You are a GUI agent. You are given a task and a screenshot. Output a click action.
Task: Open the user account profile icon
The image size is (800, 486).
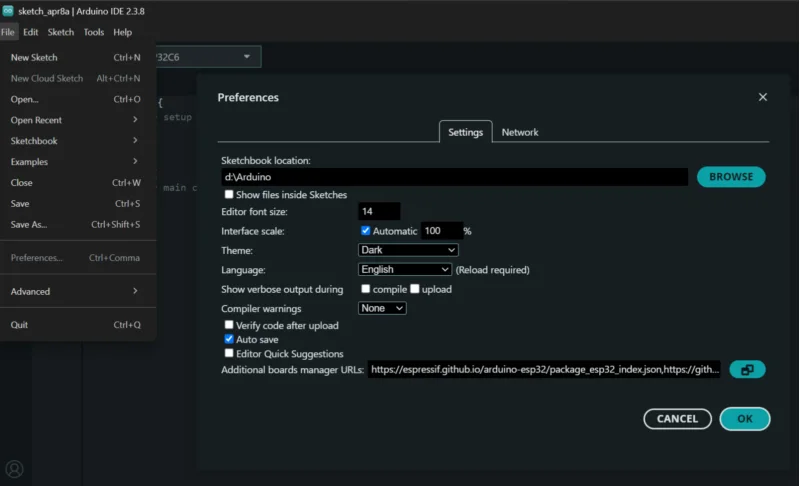point(14,469)
